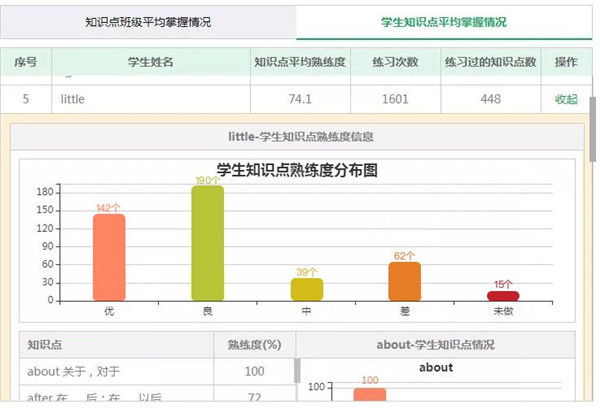Switch to 知识点班级平均掌握情况 tab

click(x=148, y=21)
